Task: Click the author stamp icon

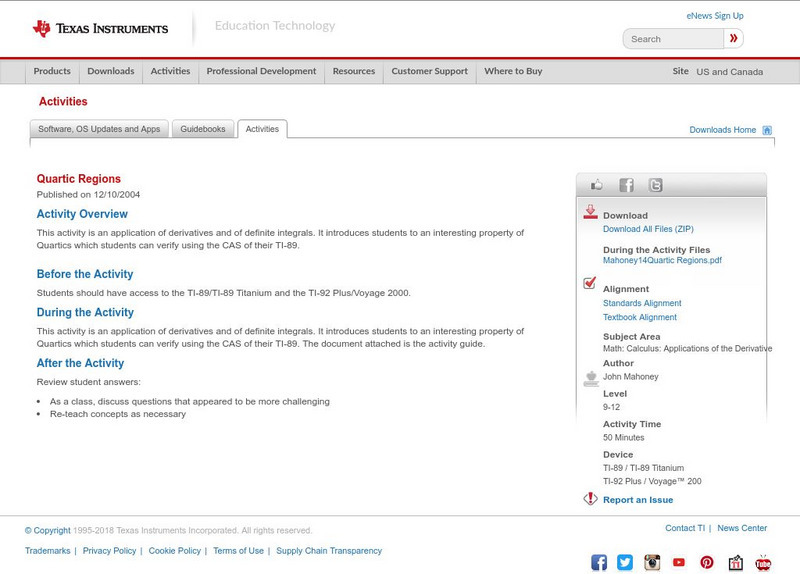Action: coord(591,379)
